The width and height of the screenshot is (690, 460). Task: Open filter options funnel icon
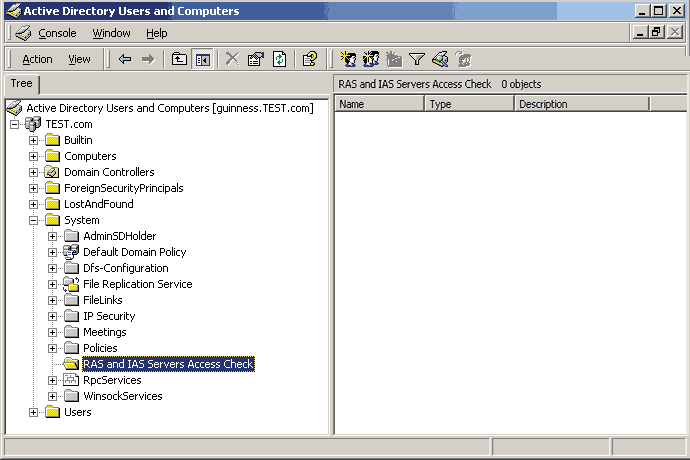point(417,59)
